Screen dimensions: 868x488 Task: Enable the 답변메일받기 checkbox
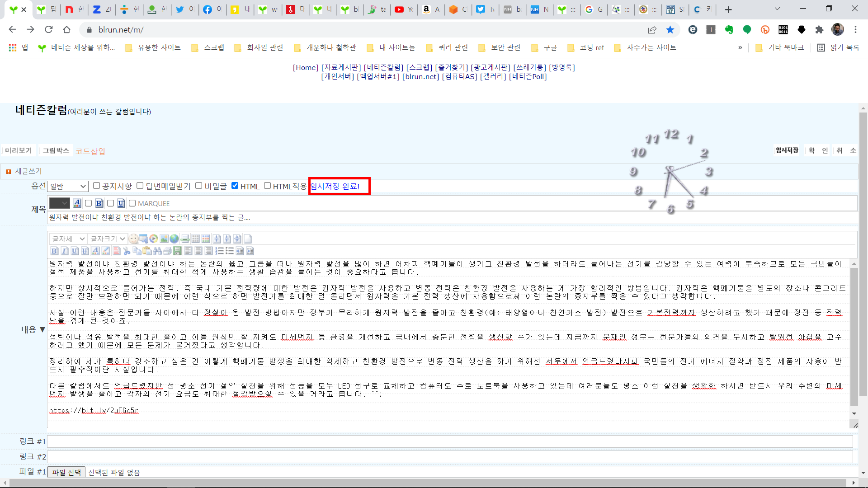[140, 186]
